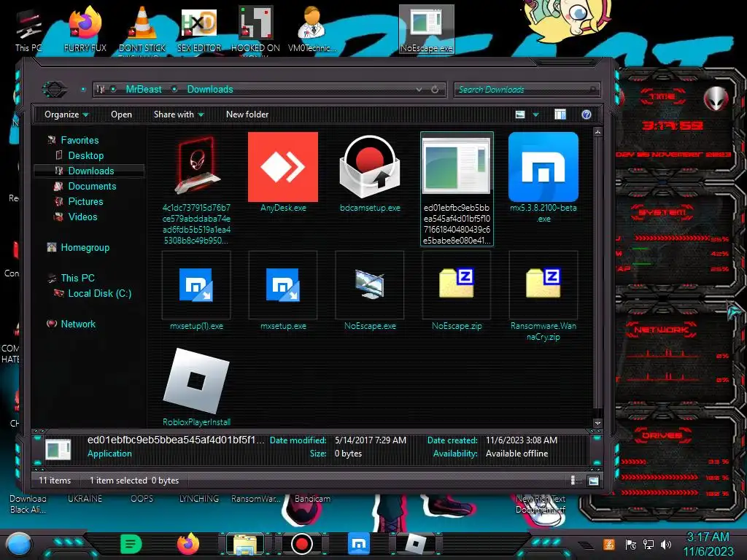Screen dimensions: 747x560
Task: Select Network in the navigation pane
Action: [x=77, y=324]
